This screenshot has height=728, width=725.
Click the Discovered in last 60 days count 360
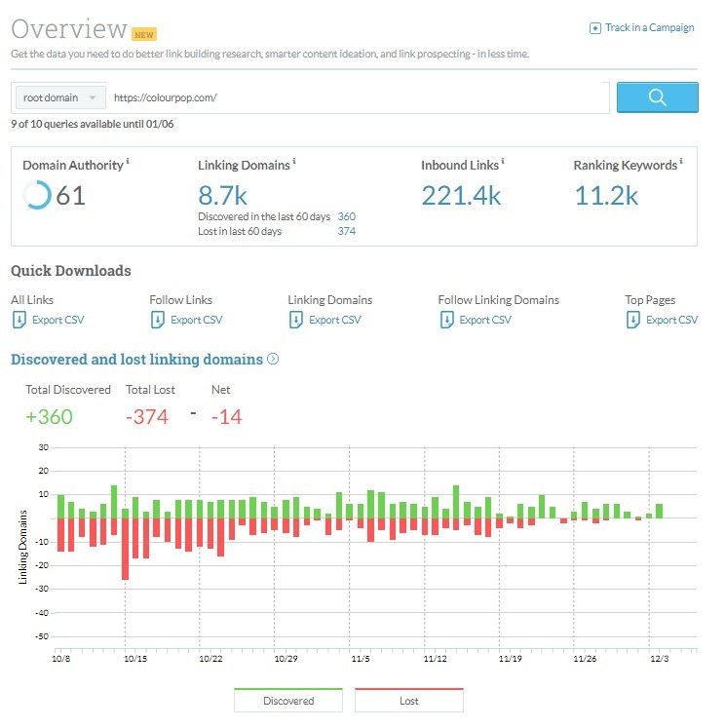[346, 216]
